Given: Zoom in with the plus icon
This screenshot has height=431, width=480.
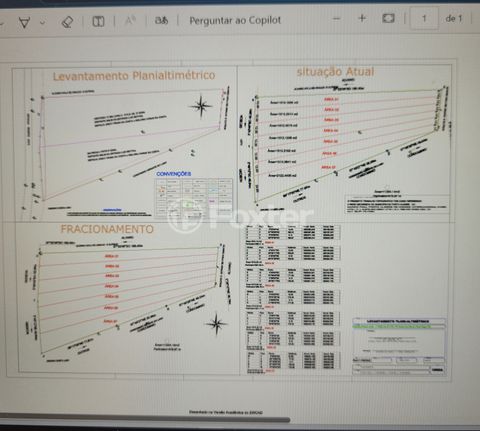Looking at the screenshot, I should [362, 18].
